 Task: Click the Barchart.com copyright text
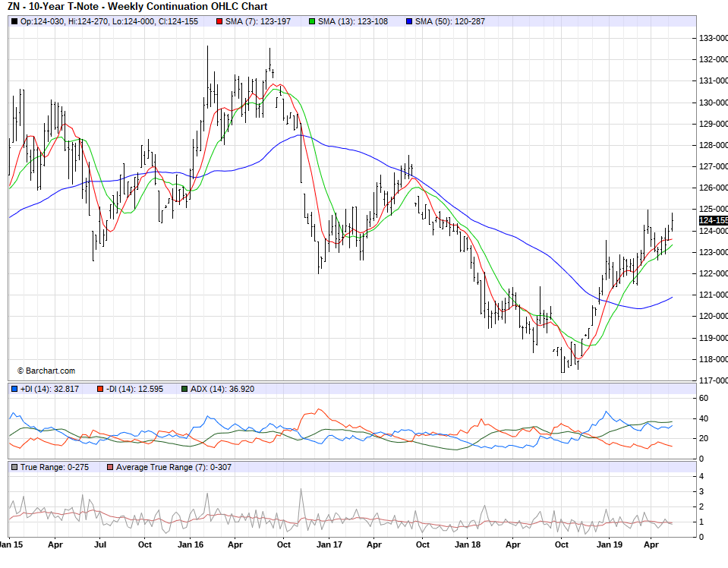coord(46,371)
